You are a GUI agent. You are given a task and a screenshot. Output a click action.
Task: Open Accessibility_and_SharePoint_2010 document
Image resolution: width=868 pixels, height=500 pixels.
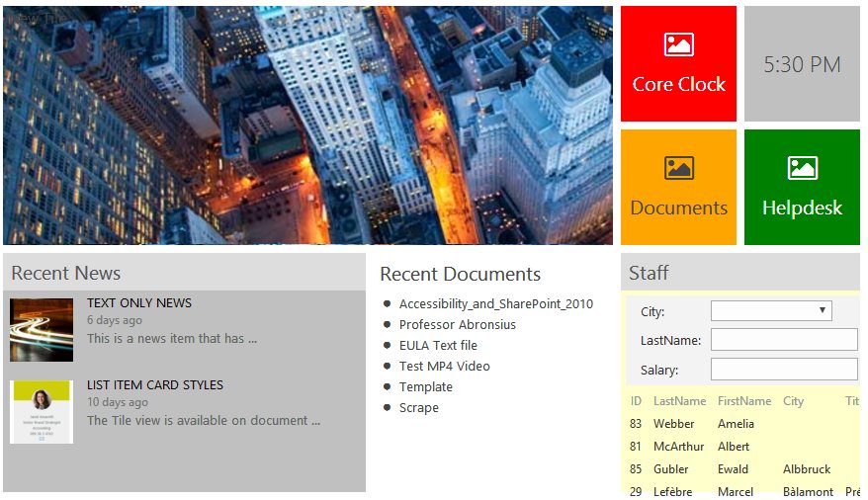click(496, 303)
